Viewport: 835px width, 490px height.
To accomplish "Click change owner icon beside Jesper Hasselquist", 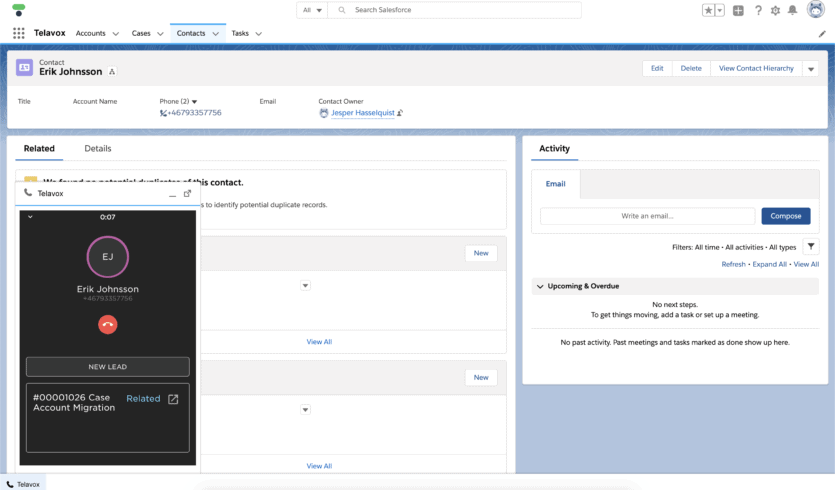I will click(x=400, y=113).
